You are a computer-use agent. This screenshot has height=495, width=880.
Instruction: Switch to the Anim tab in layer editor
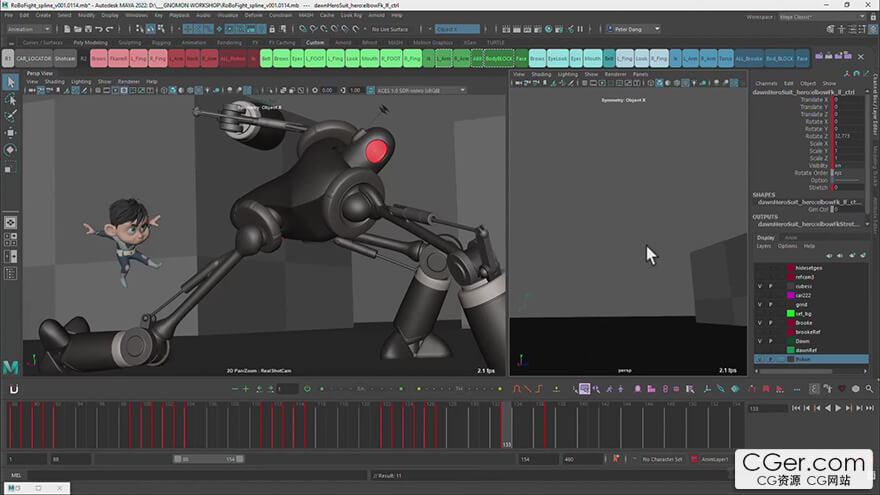point(791,237)
